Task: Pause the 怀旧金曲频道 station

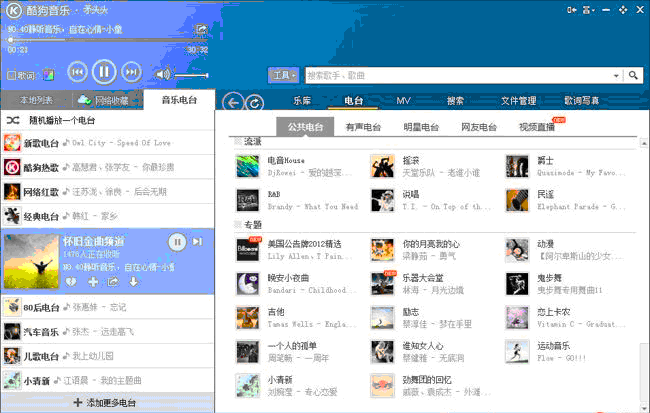Action: [177, 242]
